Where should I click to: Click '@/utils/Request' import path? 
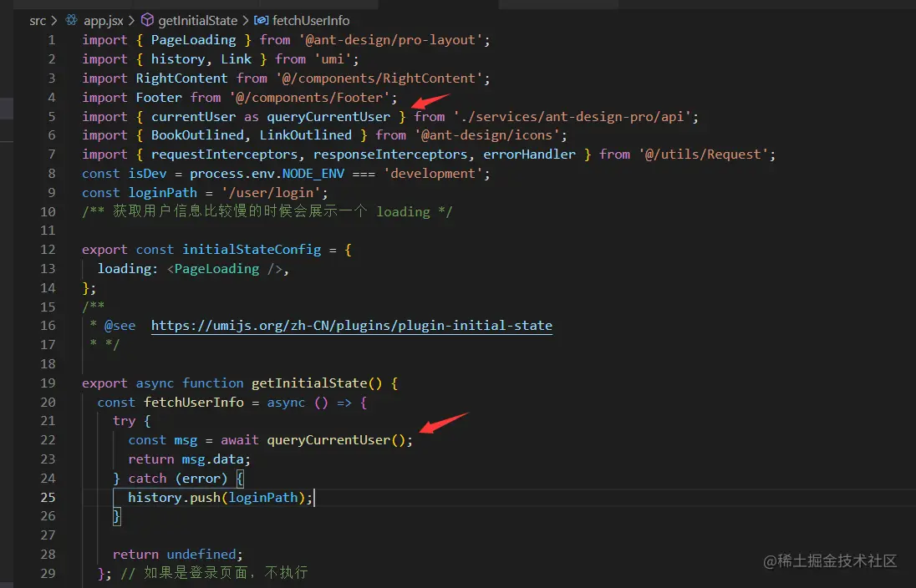pos(703,155)
